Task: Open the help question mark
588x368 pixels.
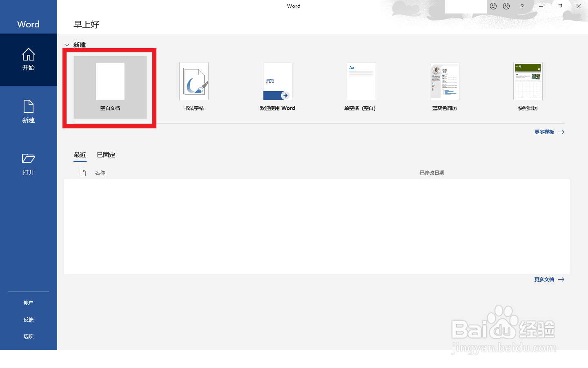Action: click(522, 6)
